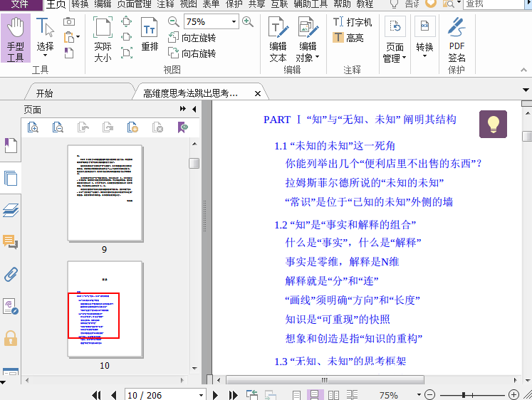The height and width of the screenshot is (400, 532).
Task: Expand the pages panel with the double arrow
Action: coord(183,109)
